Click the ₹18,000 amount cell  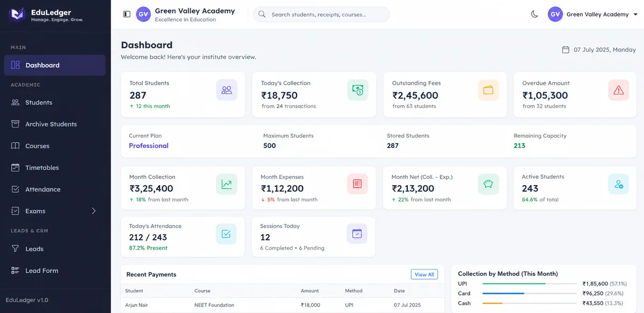tap(310, 305)
